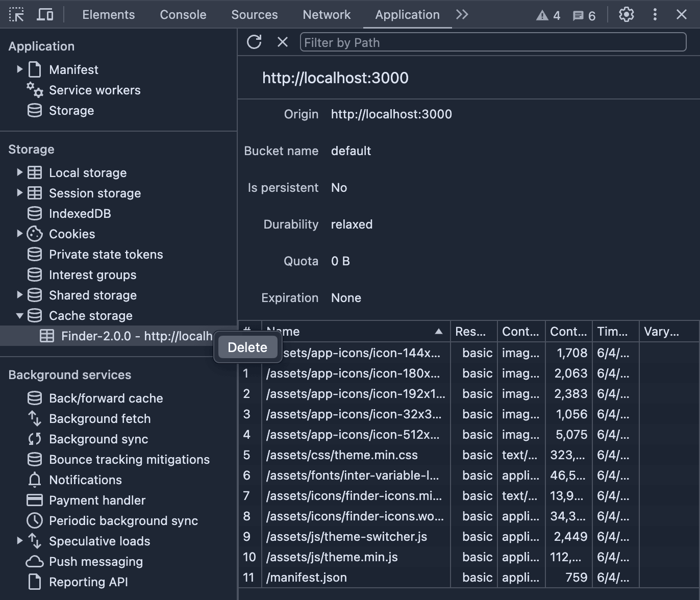This screenshot has width=700, height=600.
Task: Open the Push messaging section
Action: click(x=95, y=561)
